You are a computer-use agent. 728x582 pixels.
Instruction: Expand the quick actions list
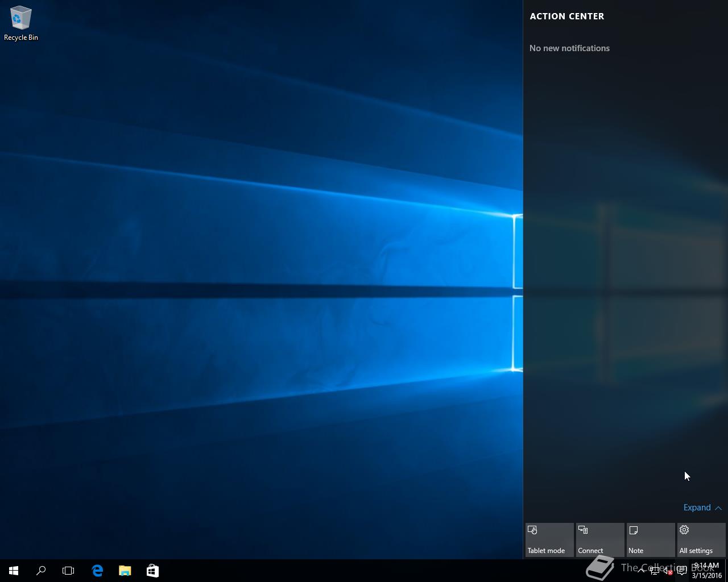[702, 508]
